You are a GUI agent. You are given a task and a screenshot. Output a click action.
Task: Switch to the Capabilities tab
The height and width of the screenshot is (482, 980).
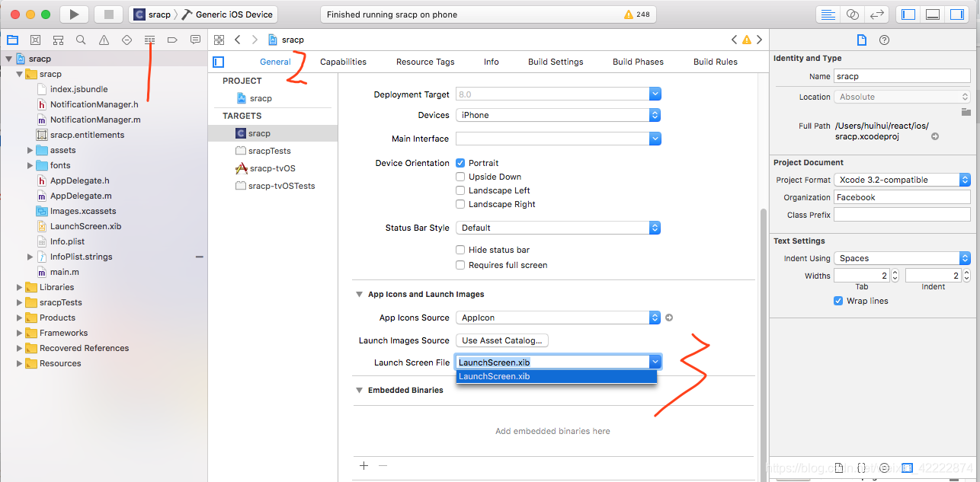(x=343, y=62)
